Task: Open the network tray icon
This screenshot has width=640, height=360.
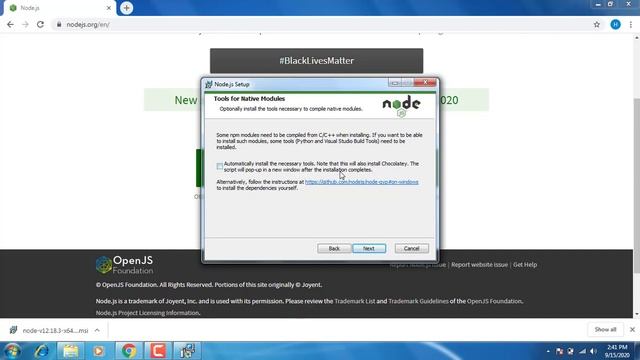Action: point(582,351)
